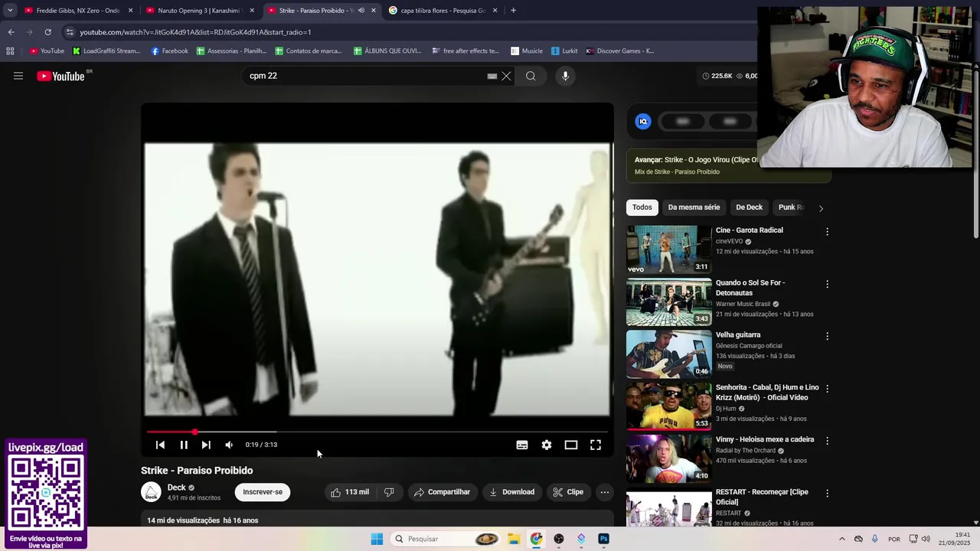Screen dimensions: 980x551
Task: Open the tab search dropdown arrow
Action: pyautogui.click(x=10, y=11)
